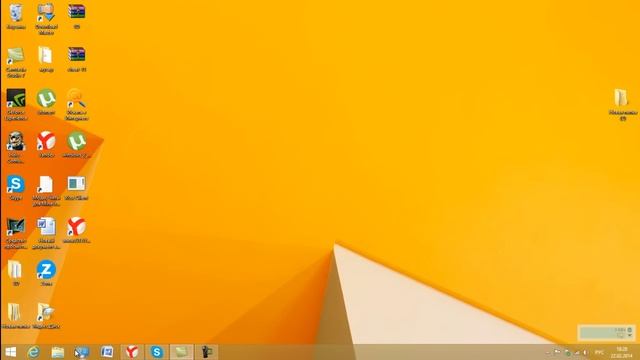Switch the keyboard language indicator
This screenshot has width=640, height=360.
[599, 352]
